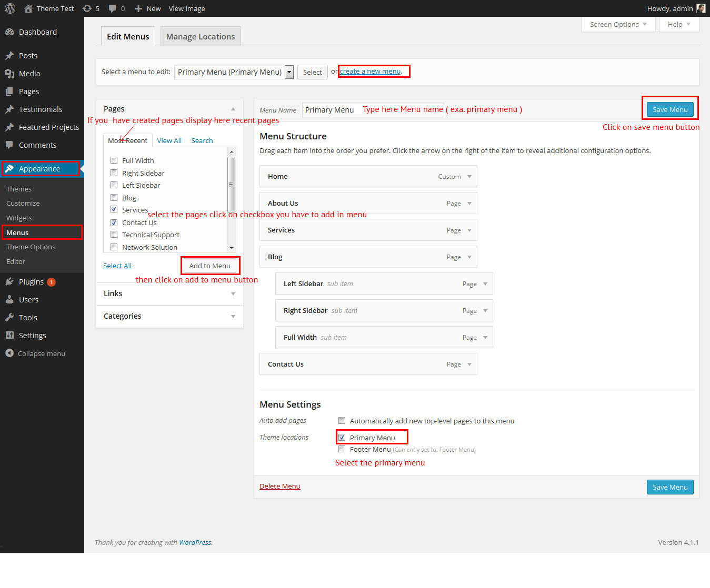Switch to the Manage Locations tab

pyautogui.click(x=201, y=37)
